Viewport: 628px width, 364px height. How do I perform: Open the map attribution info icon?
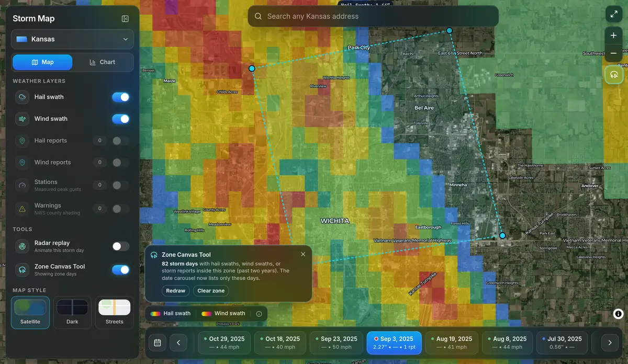point(618,314)
